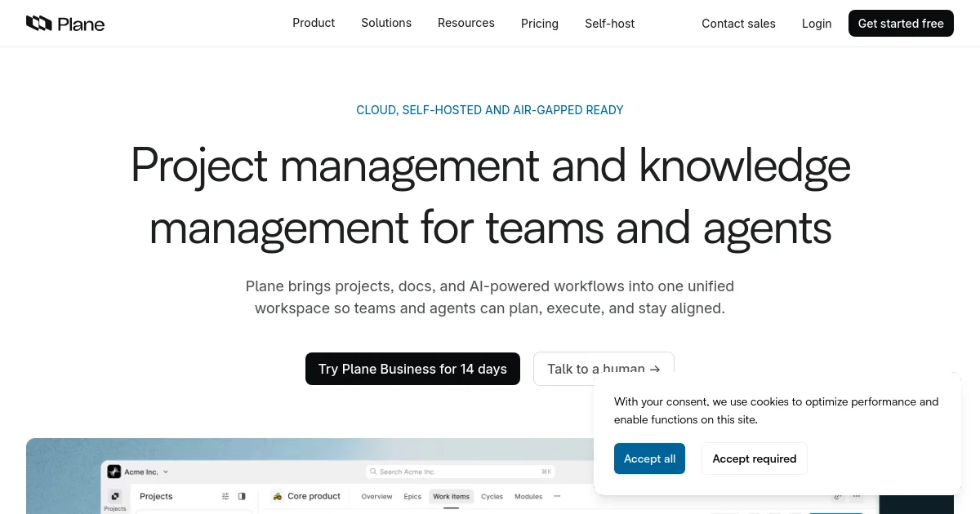
Task: Click the panel layout icon beside Projects
Action: tap(242, 496)
